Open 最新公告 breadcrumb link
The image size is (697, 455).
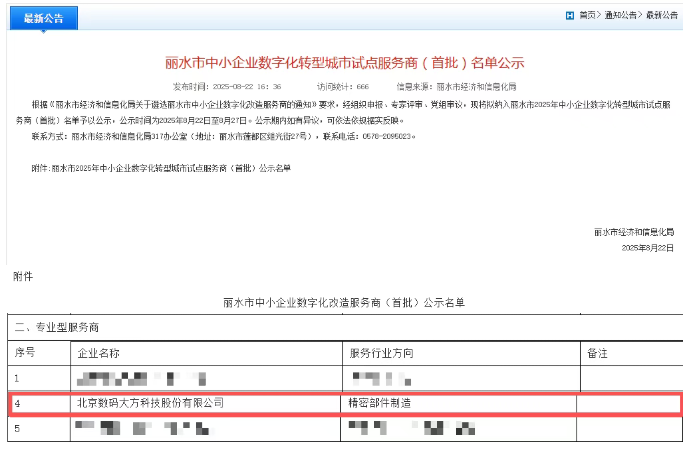[662, 15]
